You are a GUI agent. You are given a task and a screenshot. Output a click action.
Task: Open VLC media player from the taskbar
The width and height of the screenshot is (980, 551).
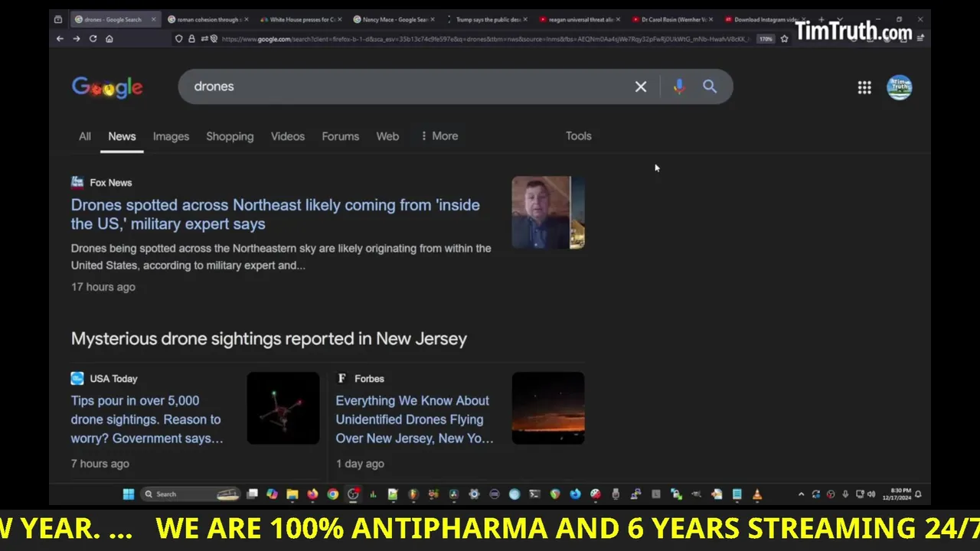tap(756, 494)
